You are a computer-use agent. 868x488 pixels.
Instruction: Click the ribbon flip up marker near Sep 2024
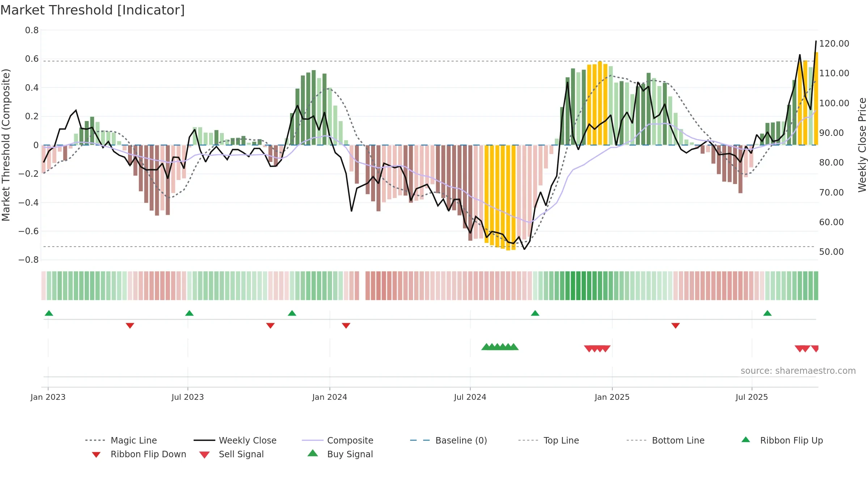(x=535, y=313)
